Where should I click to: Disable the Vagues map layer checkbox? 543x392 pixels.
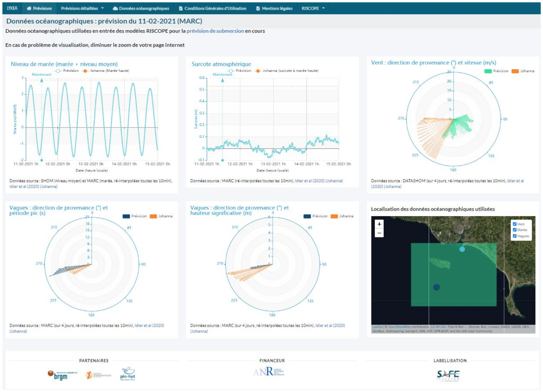pos(514,236)
